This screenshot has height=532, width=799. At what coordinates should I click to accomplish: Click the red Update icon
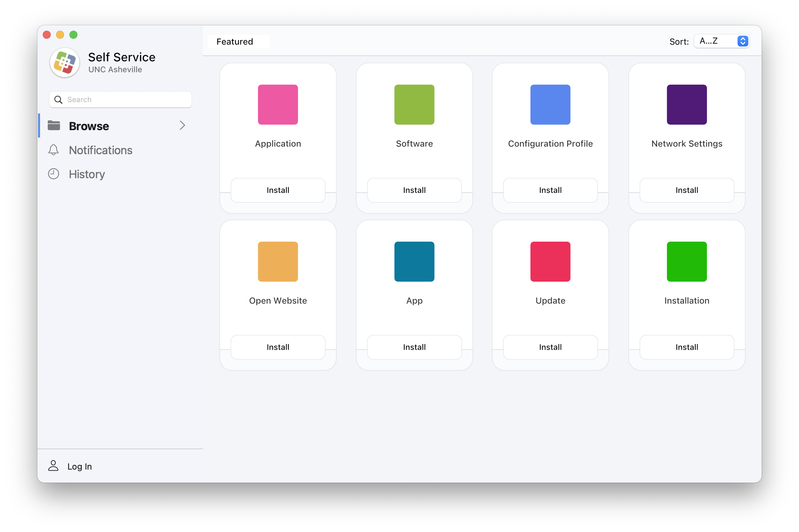[x=550, y=262]
